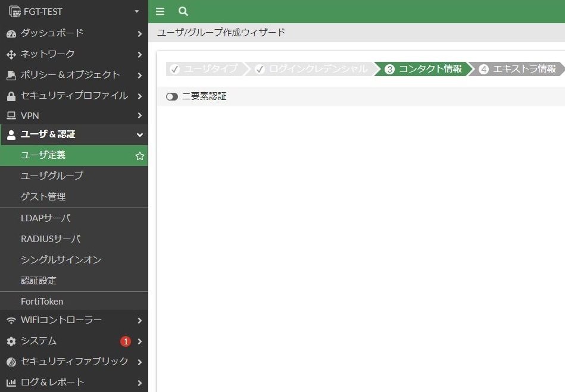The height and width of the screenshot is (392, 565).
Task: Expand the VPN chevron
Action: click(x=140, y=115)
